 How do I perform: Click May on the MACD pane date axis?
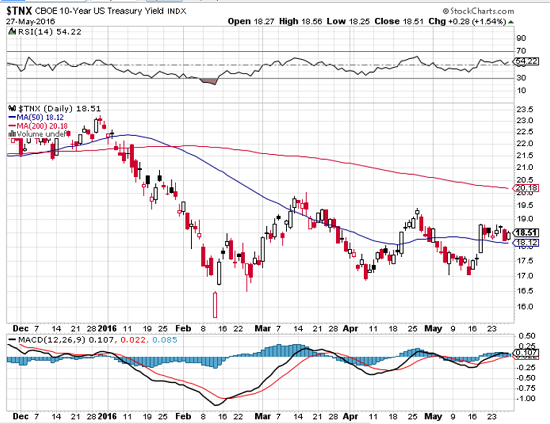433,416
